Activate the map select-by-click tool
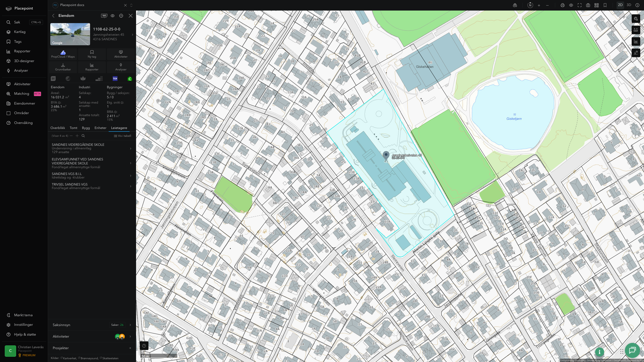Viewport: 644px width, 362px height. 636,19
